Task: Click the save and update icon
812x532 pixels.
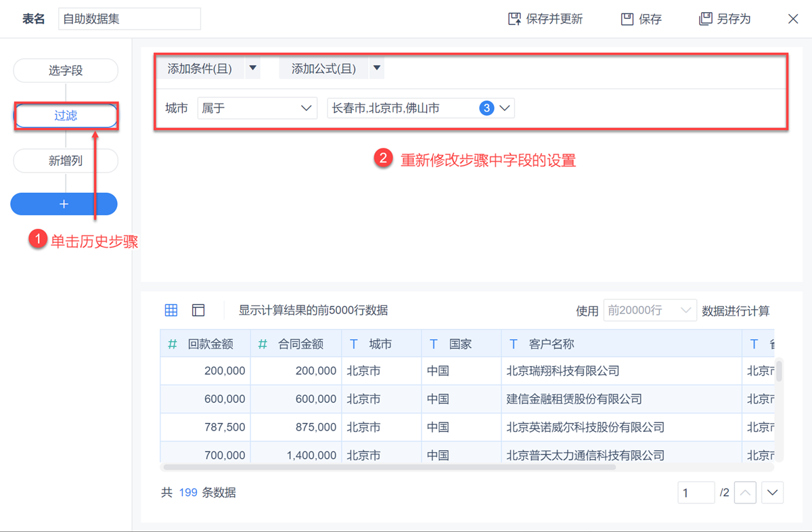Action: 514,19
